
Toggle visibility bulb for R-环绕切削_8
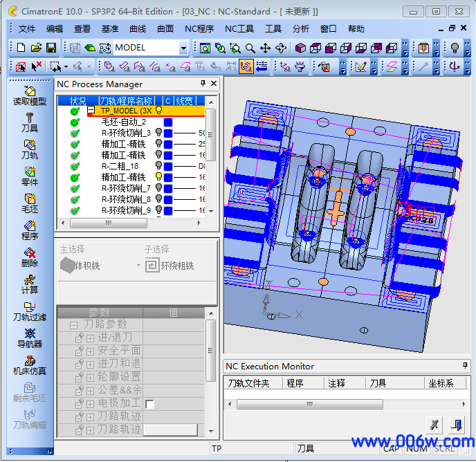(158, 198)
